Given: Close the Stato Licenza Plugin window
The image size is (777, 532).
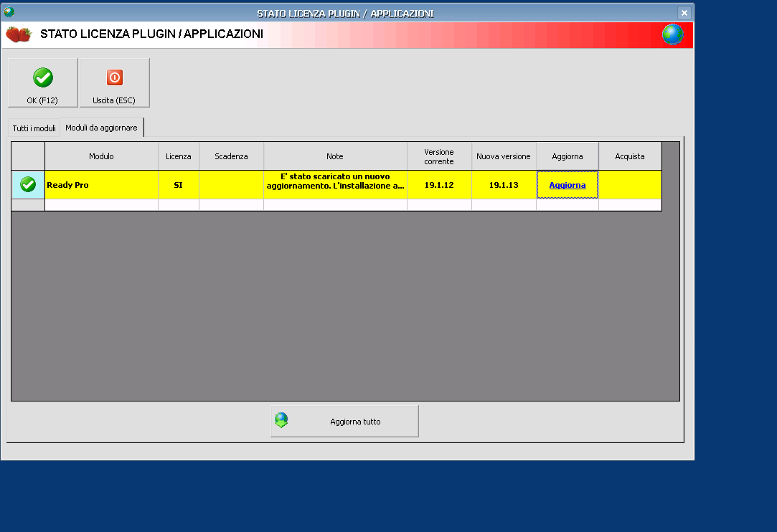Looking at the screenshot, I should [684, 13].
